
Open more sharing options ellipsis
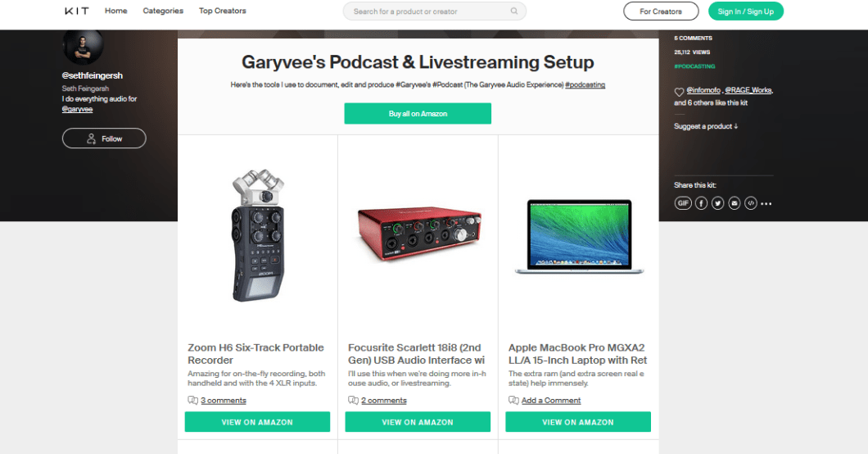(766, 204)
